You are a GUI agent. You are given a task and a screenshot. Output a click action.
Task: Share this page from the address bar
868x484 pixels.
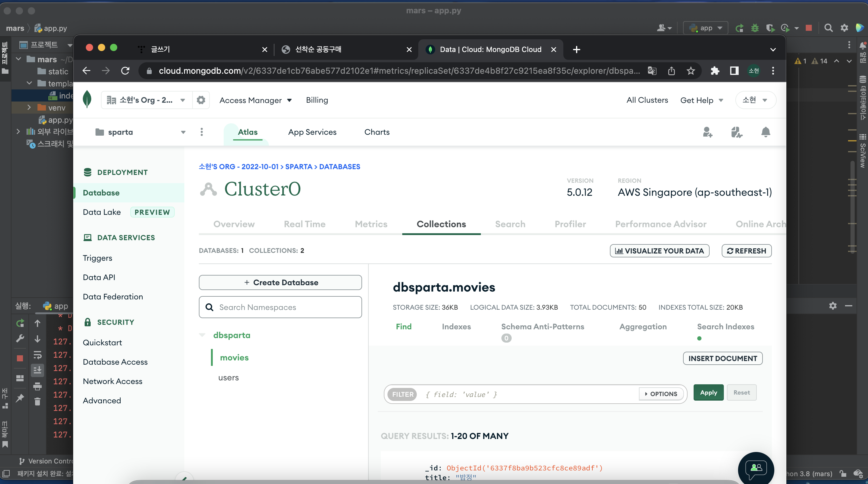671,71
